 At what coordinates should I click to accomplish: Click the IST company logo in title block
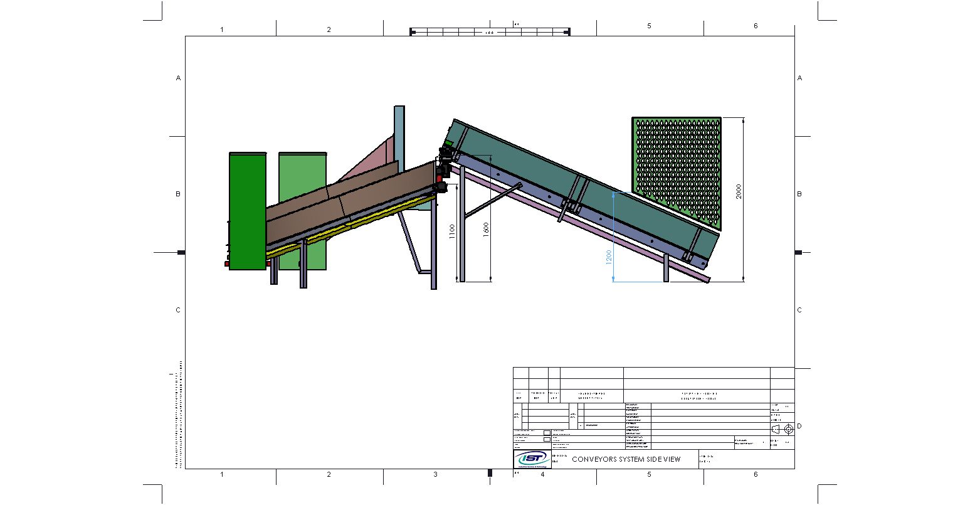[532, 459]
